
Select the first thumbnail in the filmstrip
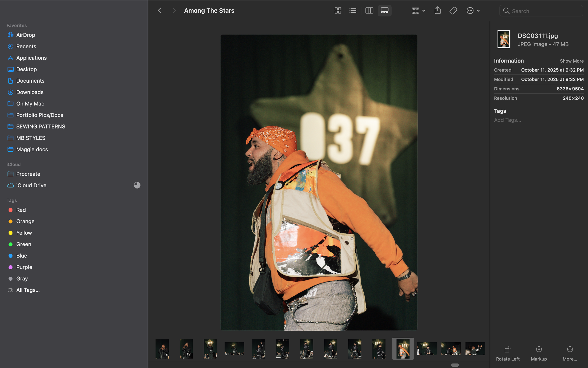pos(162,348)
